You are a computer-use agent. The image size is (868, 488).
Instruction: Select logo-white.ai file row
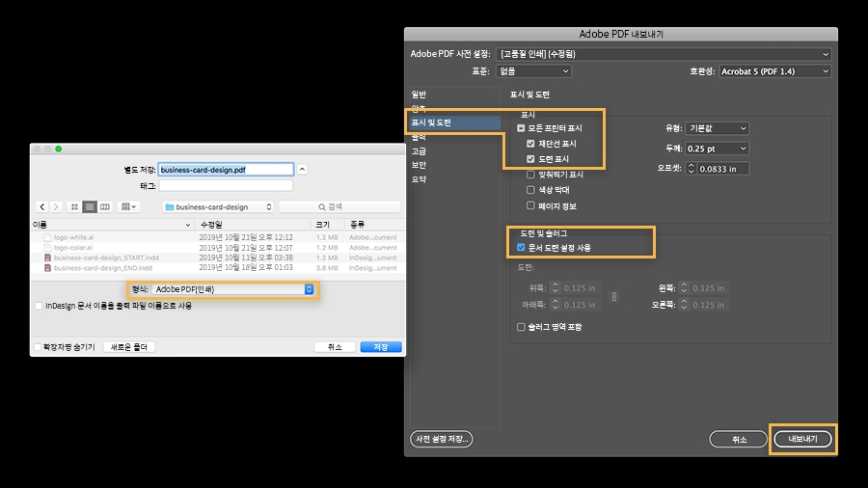point(219,237)
